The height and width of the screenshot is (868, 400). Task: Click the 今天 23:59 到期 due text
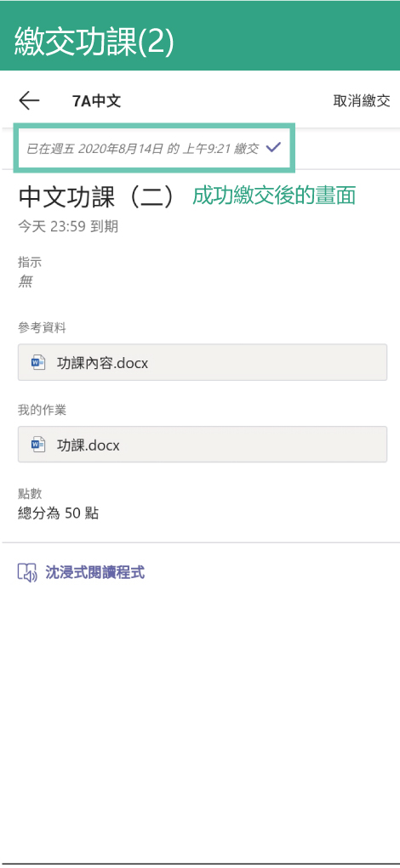point(67,226)
